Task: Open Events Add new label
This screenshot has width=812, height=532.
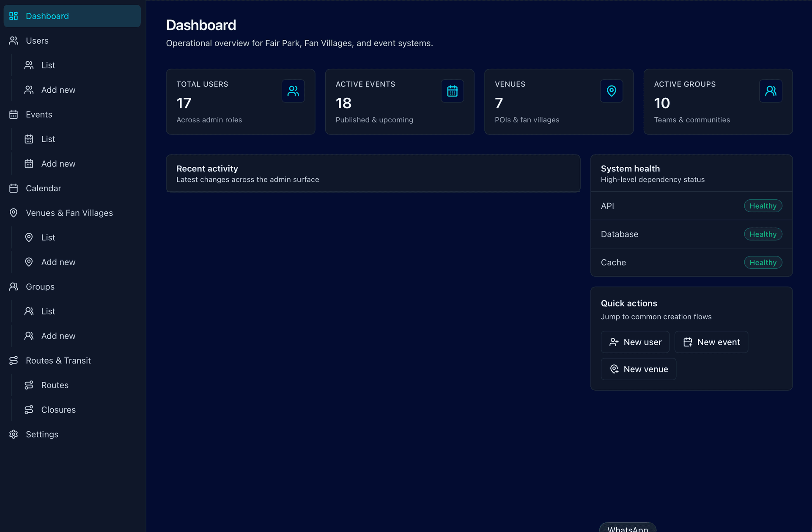Action: [x=58, y=164]
